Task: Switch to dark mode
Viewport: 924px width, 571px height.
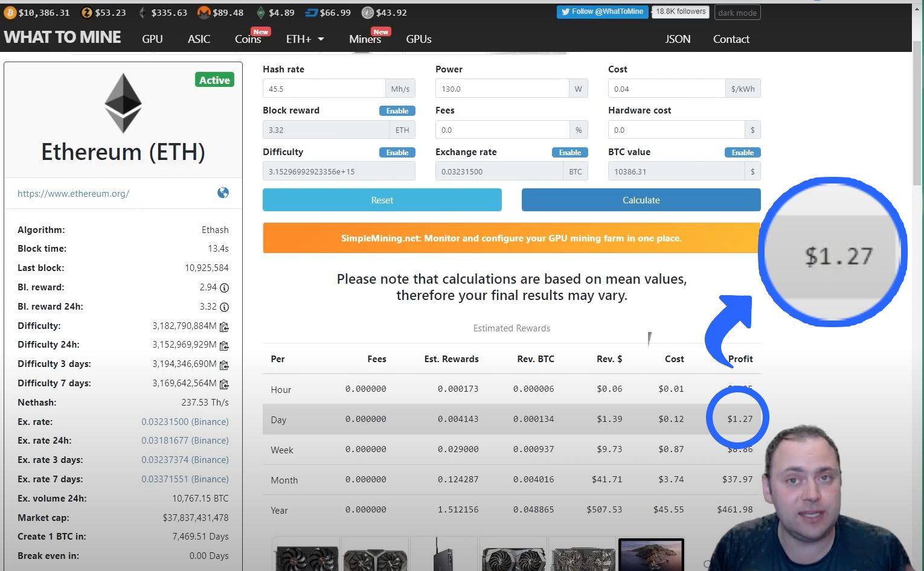Action: click(x=737, y=13)
